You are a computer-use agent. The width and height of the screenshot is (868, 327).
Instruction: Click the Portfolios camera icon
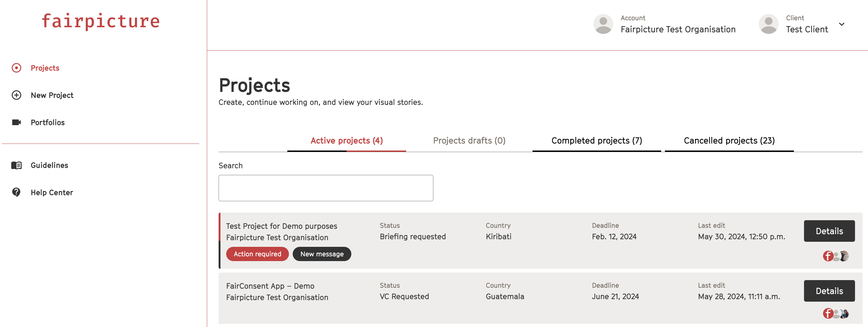click(16, 122)
